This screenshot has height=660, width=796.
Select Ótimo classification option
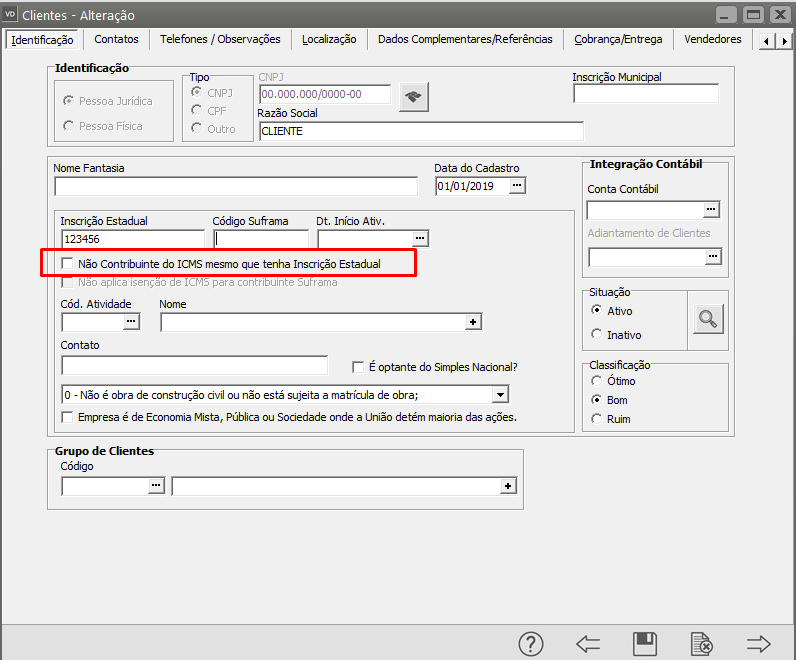597,381
